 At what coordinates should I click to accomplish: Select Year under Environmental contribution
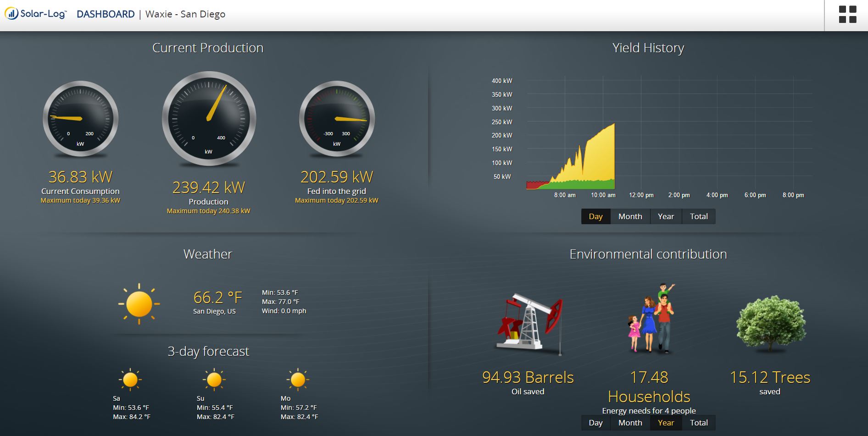[x=666, y=423]
